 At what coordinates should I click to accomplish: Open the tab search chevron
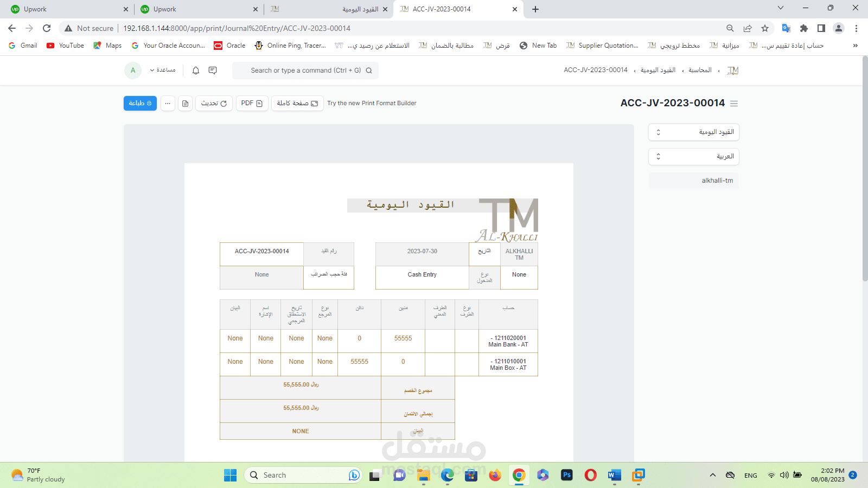point(781,8)
